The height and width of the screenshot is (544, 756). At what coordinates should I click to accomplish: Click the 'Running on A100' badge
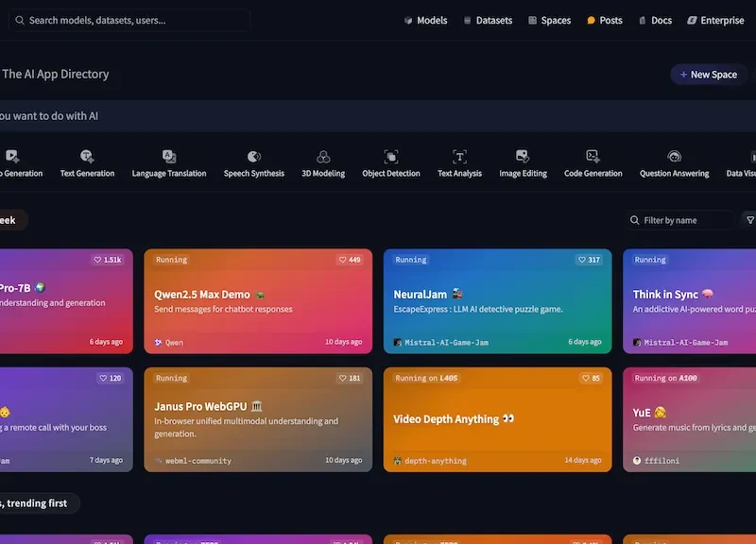(666, 378)
